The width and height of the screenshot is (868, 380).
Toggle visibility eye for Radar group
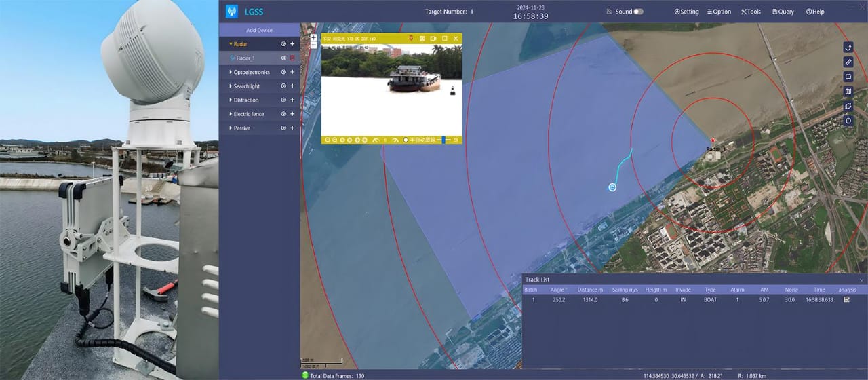(283, 44)
